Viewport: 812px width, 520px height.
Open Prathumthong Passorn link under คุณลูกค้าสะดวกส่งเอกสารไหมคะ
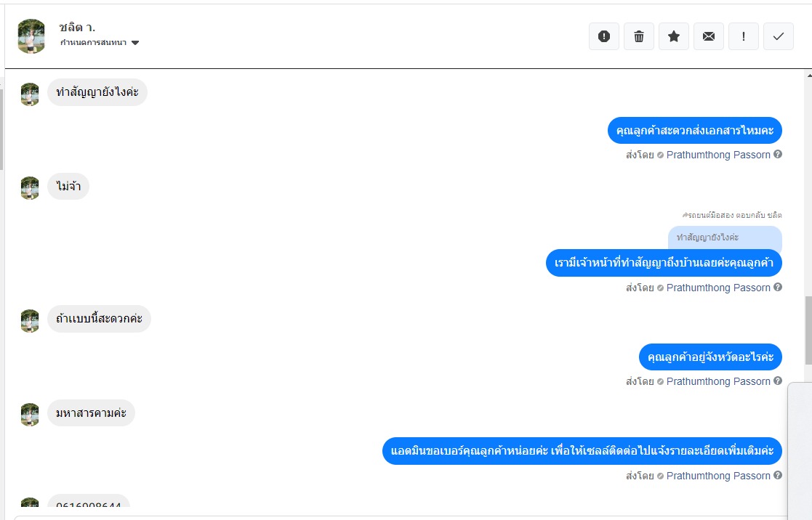(x=717, y=155)
